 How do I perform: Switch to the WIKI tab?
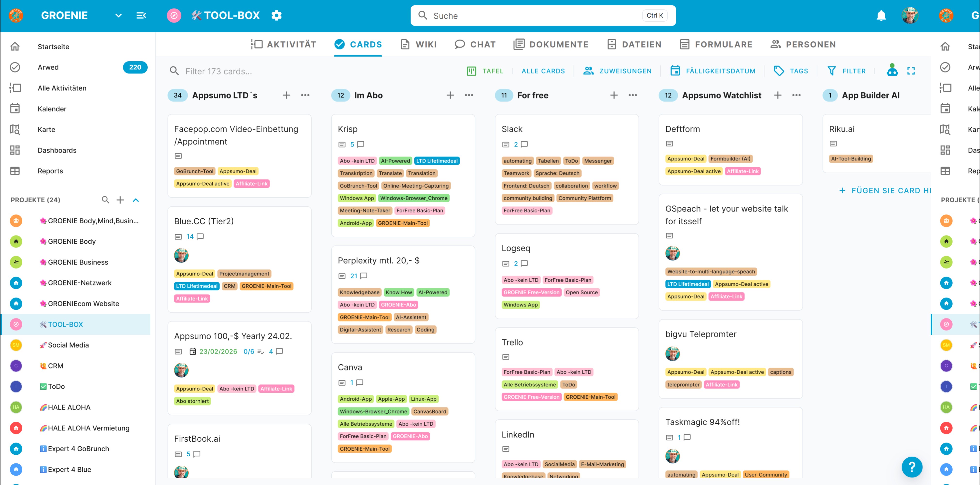coord(418,44)
